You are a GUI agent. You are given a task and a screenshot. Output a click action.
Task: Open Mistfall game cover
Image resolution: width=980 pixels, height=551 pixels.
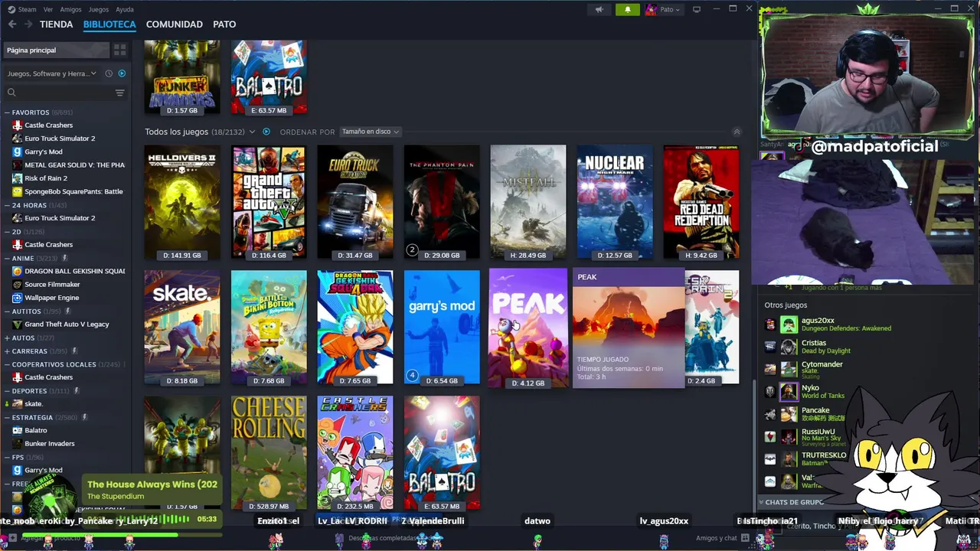coord(528,202)
